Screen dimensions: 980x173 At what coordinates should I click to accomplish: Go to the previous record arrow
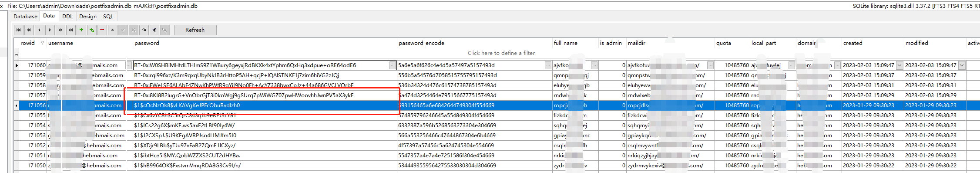pyautogui.click(x=40, y=30)
